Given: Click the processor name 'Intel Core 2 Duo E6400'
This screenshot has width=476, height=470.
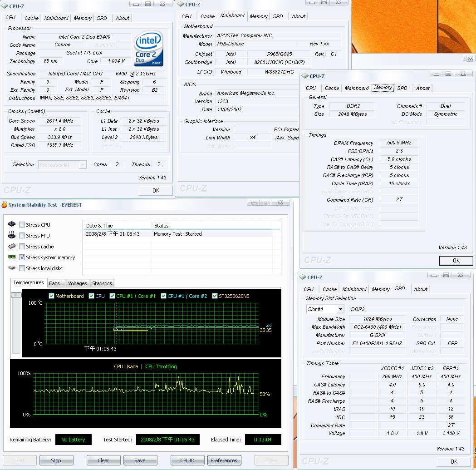Looking at the screenshot, I should (x=84, y=37).
